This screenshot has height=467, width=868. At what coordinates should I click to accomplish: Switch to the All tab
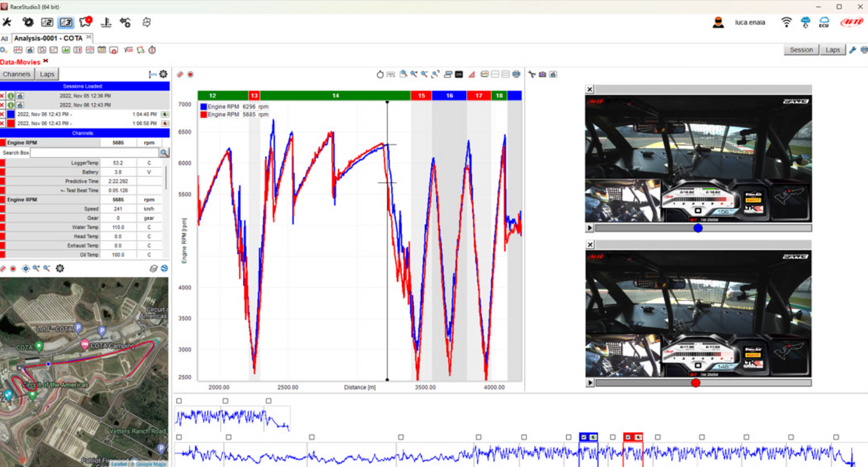pos(5,38)
